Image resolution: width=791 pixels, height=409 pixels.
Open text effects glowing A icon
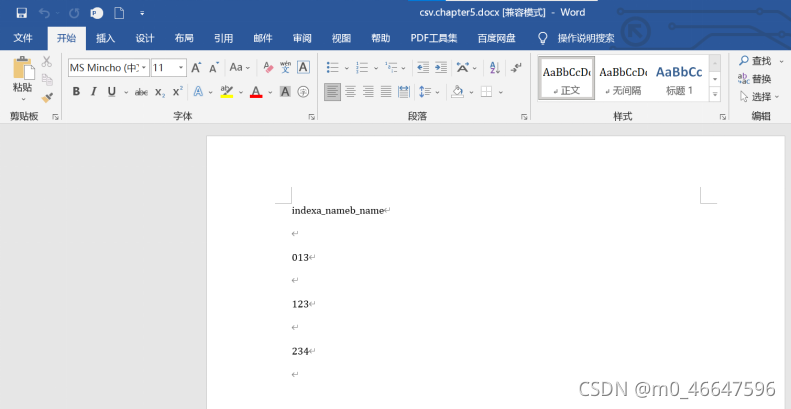tap(198, 92)
